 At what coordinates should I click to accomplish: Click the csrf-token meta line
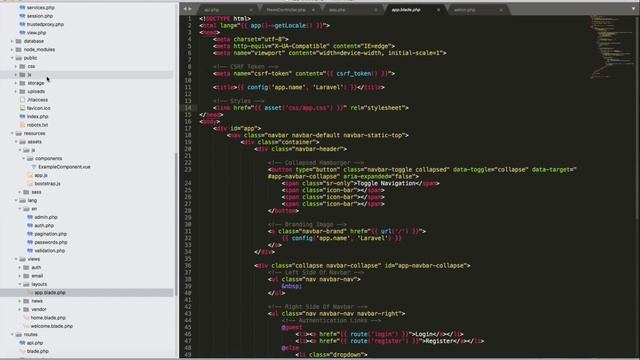[304, 73]
